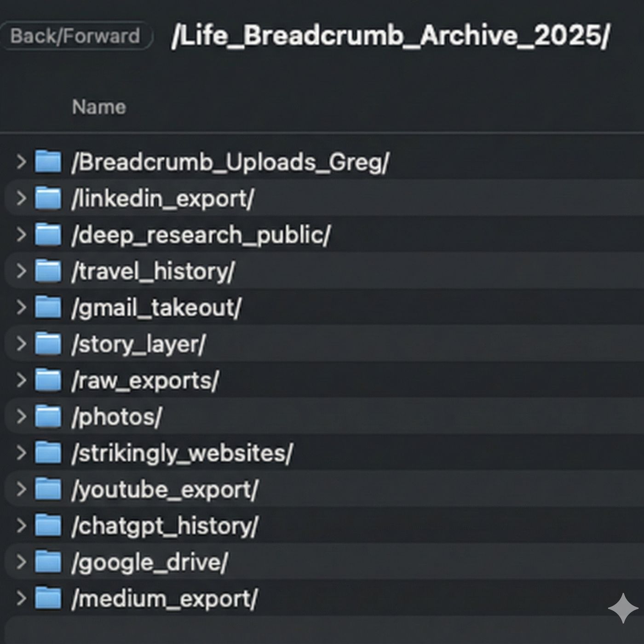Select the /deep_research_public/ folder name
The width and height of the screenshot is (644, 644).
201,235
